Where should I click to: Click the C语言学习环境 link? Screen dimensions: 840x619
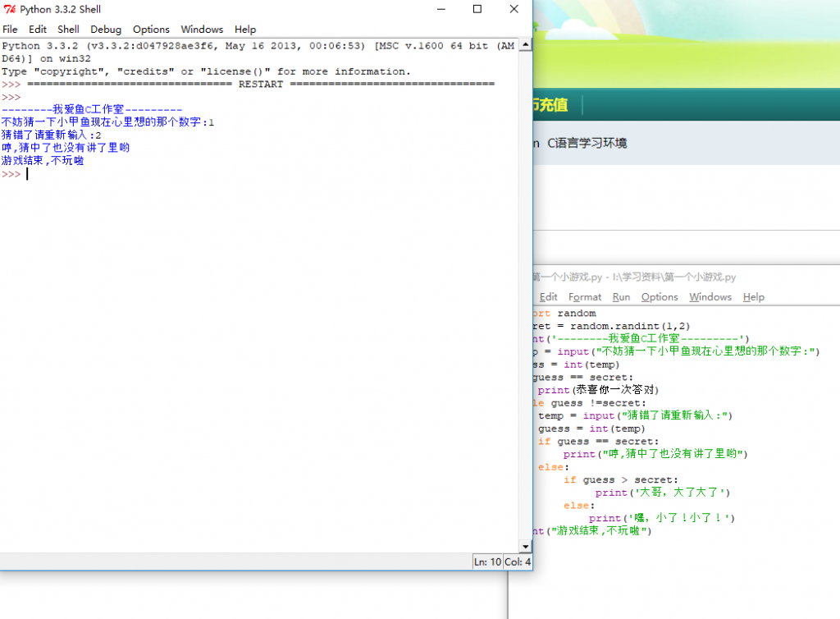[x=587, y=143]
